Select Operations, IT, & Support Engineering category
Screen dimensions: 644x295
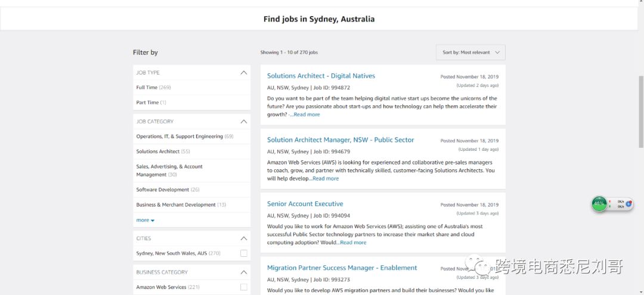179,136
